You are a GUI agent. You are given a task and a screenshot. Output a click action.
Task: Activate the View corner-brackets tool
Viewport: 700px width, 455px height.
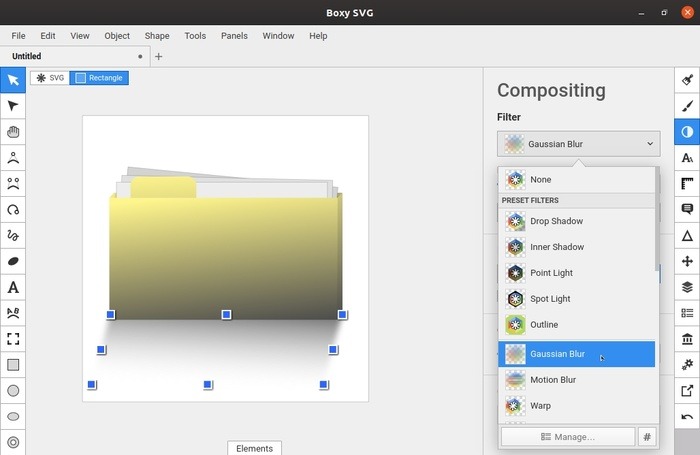(x=13, y=339)
